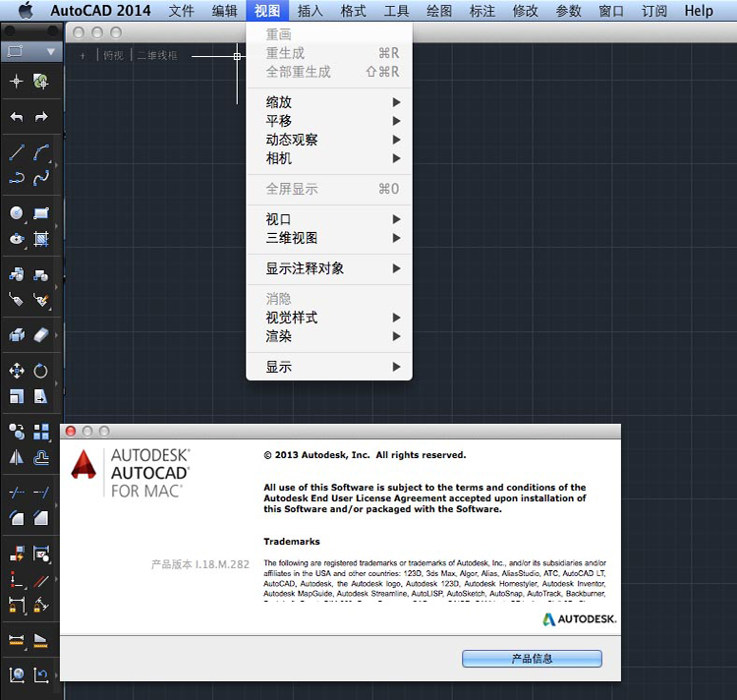Expand the 显示 submenu at menu bottom
The width and height of the screenshot is (737, 700).
(x=329, y=367)
